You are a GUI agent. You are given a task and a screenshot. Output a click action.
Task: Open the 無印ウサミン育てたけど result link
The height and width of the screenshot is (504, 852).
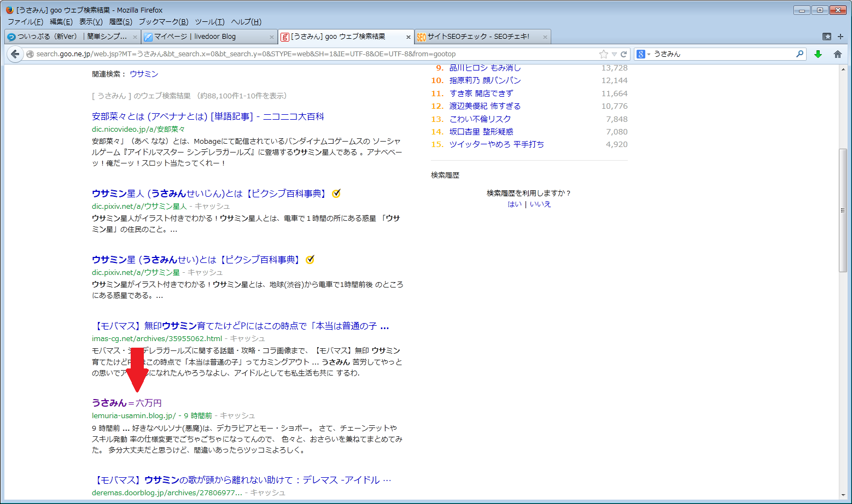pyautogui.click(x=241, y=326)
